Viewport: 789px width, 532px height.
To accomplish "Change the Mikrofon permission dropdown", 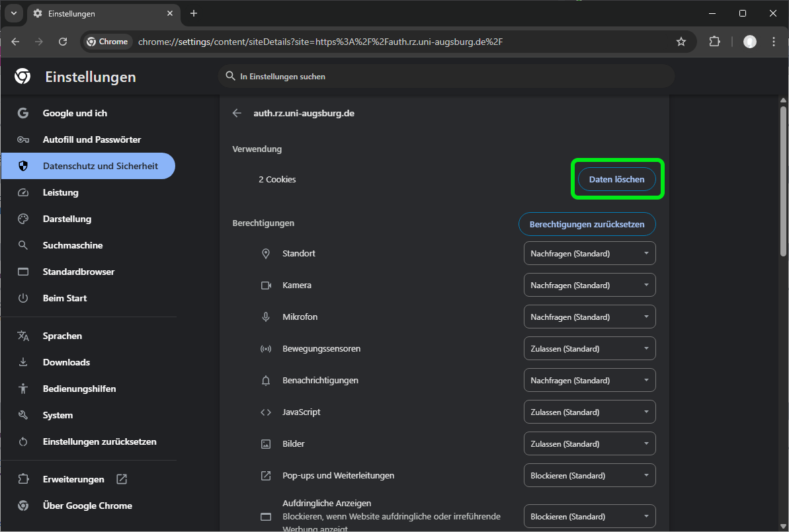I will (x=589, y=317).
